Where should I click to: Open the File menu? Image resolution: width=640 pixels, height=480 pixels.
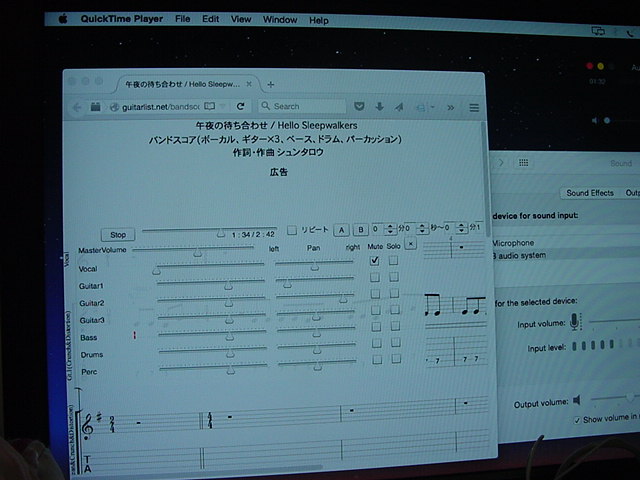tap(182, 19)
